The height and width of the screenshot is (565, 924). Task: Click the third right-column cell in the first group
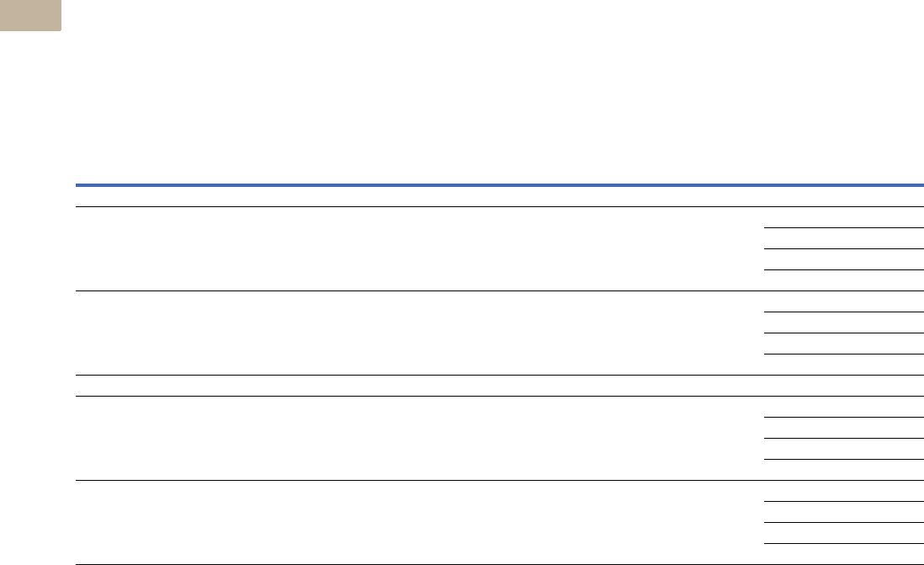(x=844, y=259)
